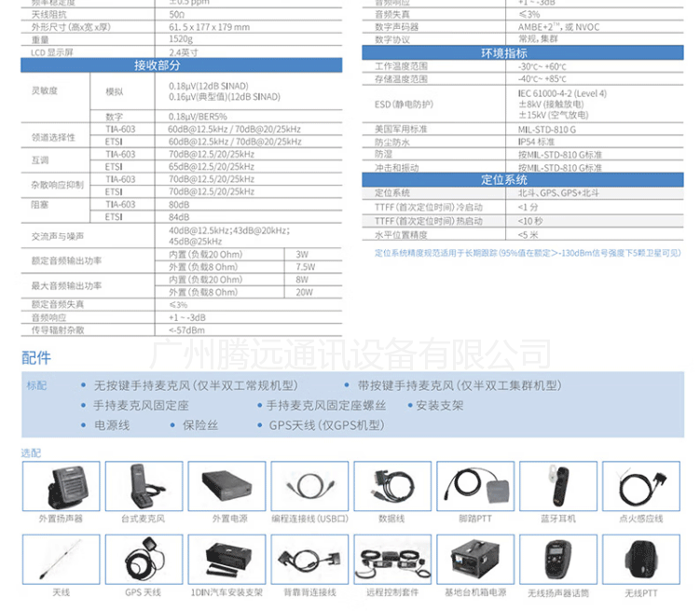Open the 外置电源 accessory picture
This screenshot has width=700, height=611.
pos(226,486)
